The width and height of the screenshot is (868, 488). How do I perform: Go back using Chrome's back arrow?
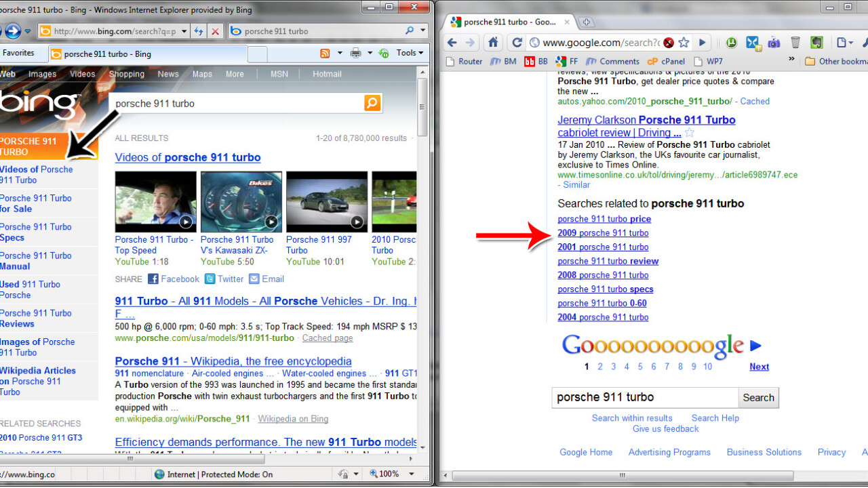click(x=452, y=43)
